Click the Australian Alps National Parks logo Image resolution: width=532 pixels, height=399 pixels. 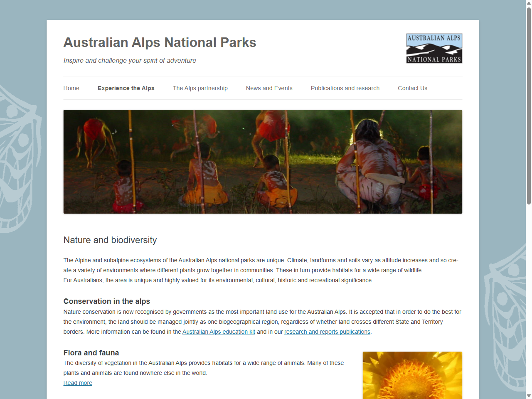pyautogui.click(x=433, y=48)
